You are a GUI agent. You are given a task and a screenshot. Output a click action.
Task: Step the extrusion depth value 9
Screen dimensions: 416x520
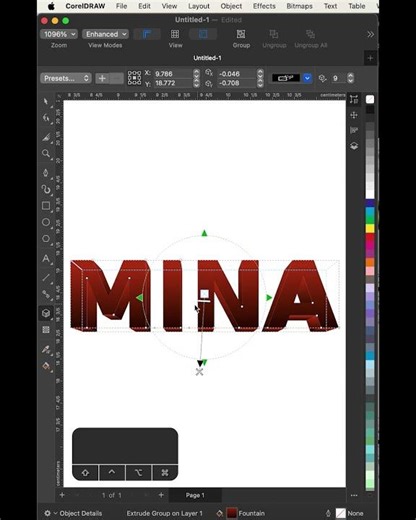click(x=350, y=78)
